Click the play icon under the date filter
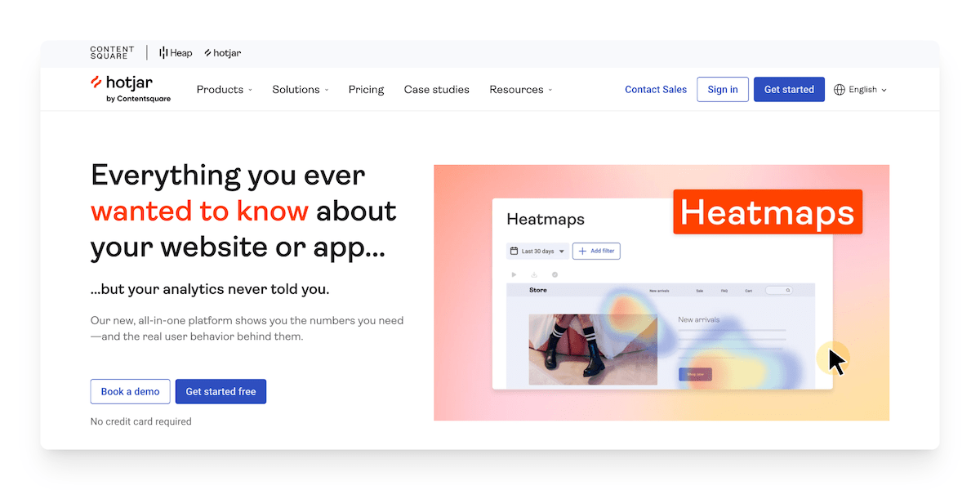Image resolution: width=980 pixels, height=490 pixels. (514, 274)
